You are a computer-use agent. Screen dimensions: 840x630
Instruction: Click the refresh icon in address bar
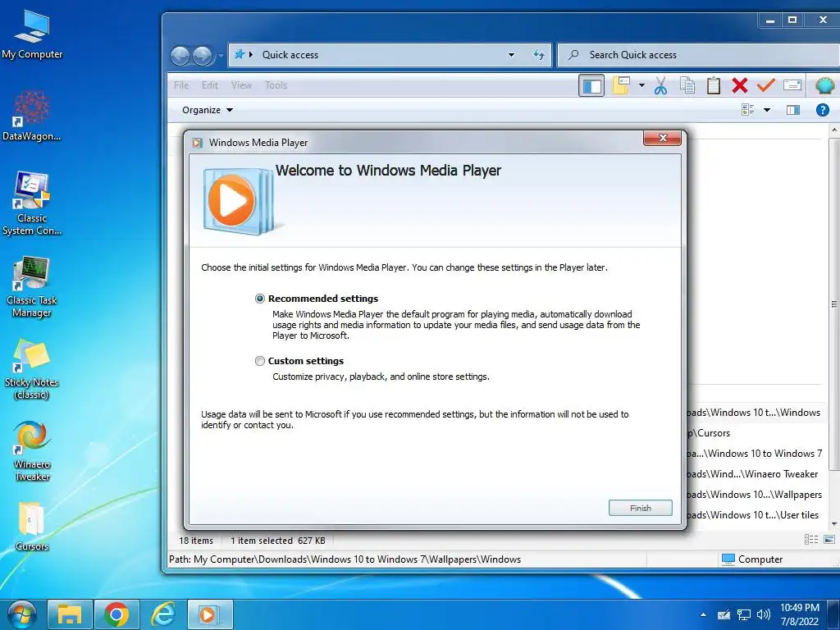538,55
